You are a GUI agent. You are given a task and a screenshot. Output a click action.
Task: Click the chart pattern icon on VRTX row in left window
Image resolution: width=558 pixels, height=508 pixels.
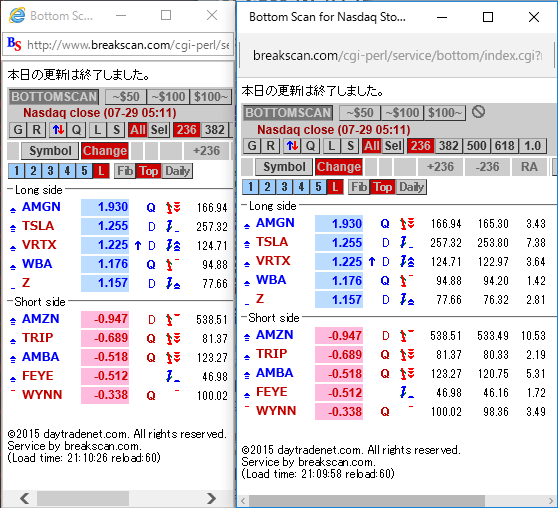coord(173,245)
